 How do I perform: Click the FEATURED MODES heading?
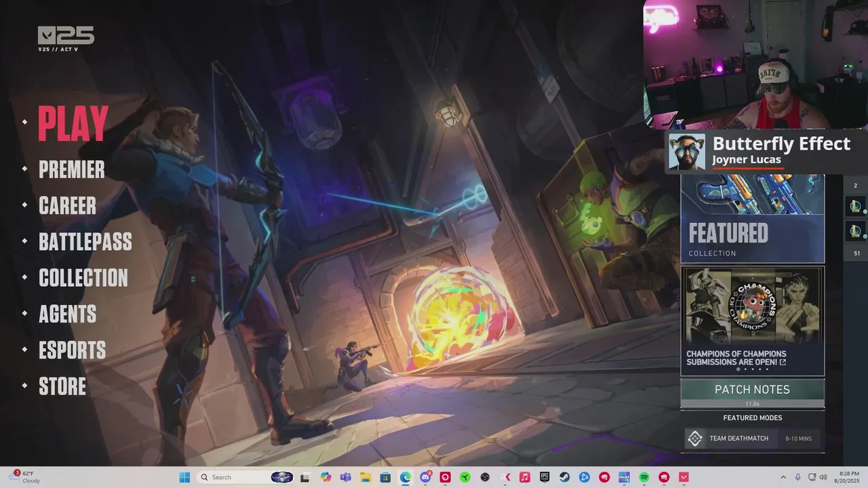(x=753, y=418)
